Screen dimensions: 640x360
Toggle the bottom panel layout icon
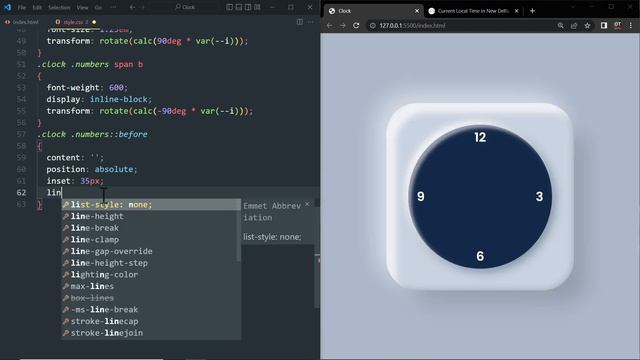pyautogui.click(x=239, y=7)
